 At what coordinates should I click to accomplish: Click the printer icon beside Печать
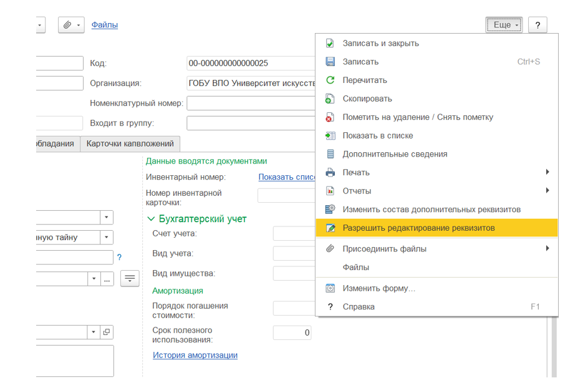click(x=330, y=173)
